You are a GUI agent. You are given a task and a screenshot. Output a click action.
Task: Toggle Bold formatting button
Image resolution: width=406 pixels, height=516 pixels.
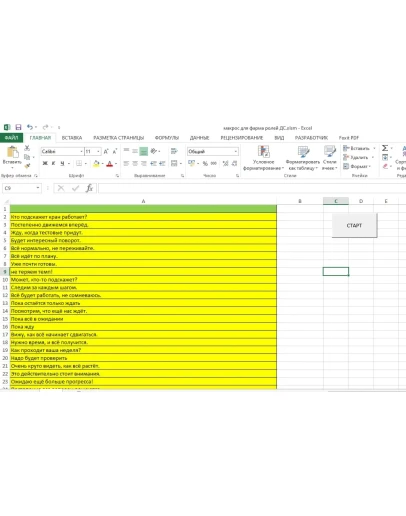pyautogui.click(x=45, y=163)
